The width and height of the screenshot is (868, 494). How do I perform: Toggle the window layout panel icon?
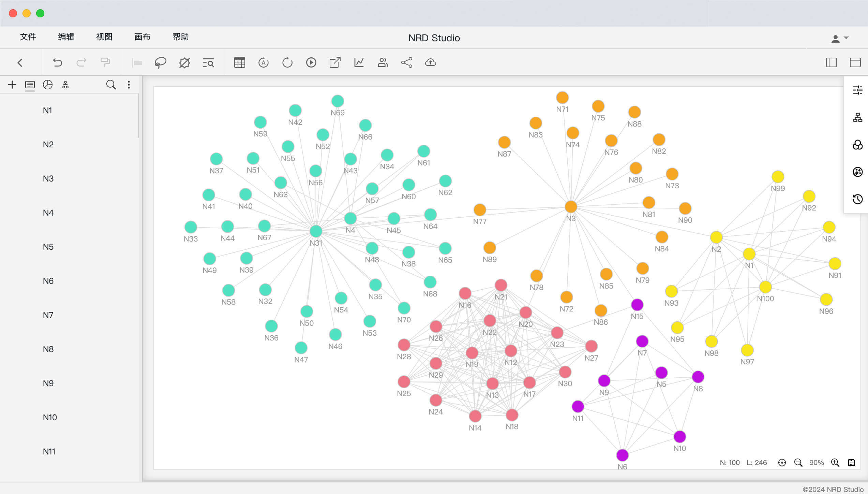pos(855,63)
